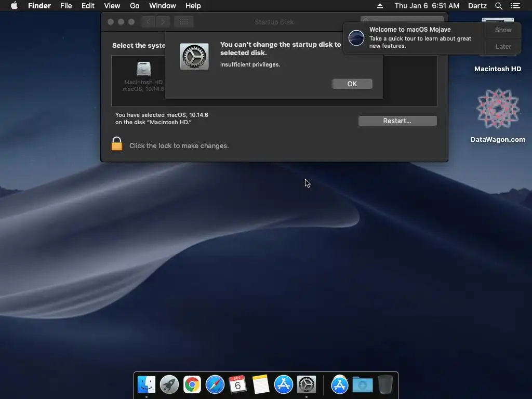
Task: Open App Store left of System Preferences
Action: pos(283,385)
